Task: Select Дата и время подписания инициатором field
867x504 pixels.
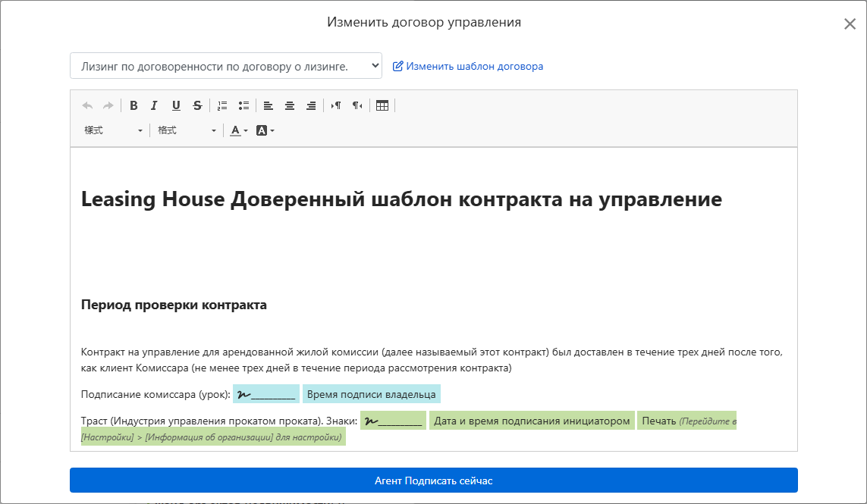Action: 532,421
